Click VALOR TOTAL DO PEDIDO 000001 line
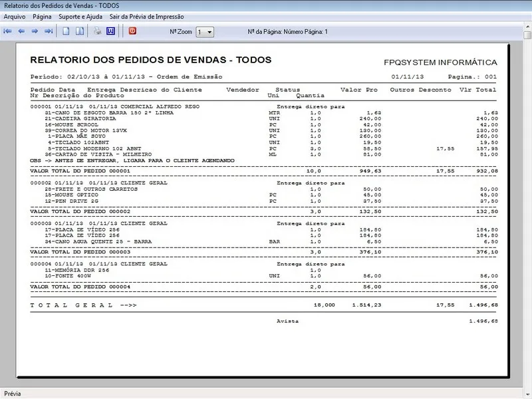 click(80, 170)
